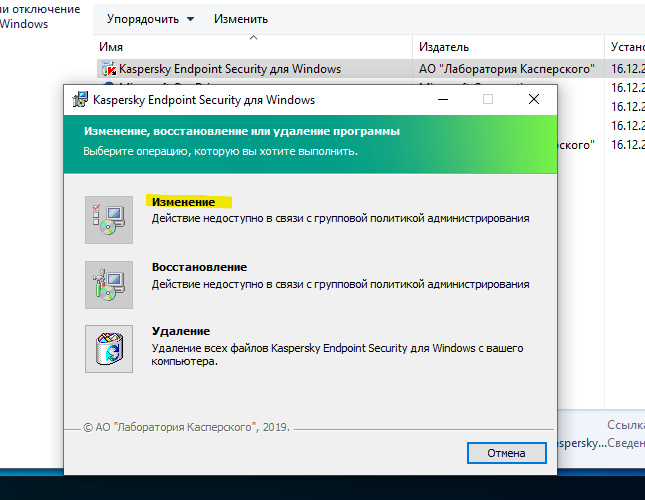This screenshot has height=500, width=645.
Task: Click the Удаление trash bin icon
Action: tap(109, 349)
